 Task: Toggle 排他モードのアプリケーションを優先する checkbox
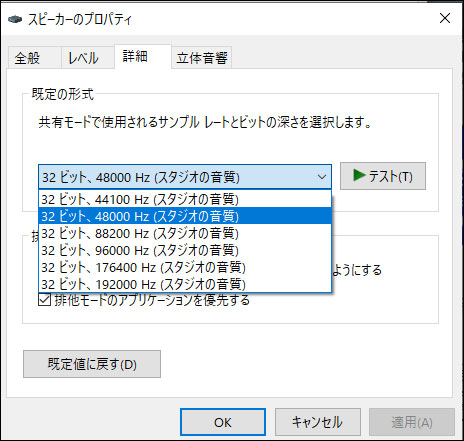tap(44, 299)
